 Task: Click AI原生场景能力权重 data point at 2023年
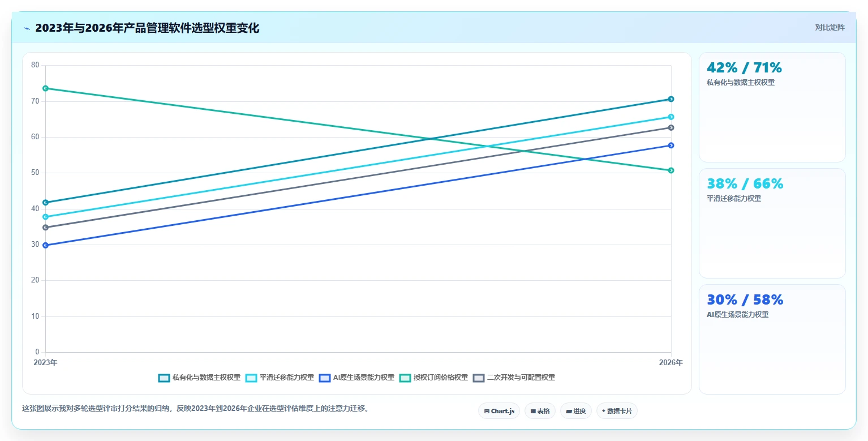(45, 245)
